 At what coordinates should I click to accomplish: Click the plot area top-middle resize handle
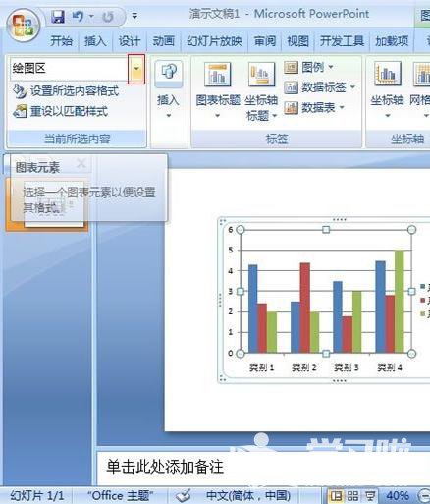[x=326, y=230]
